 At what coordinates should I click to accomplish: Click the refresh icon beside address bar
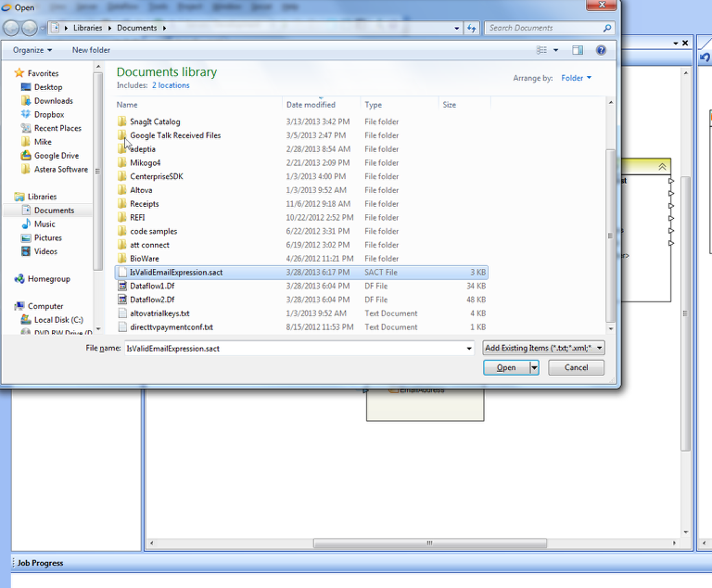[472, 28]
